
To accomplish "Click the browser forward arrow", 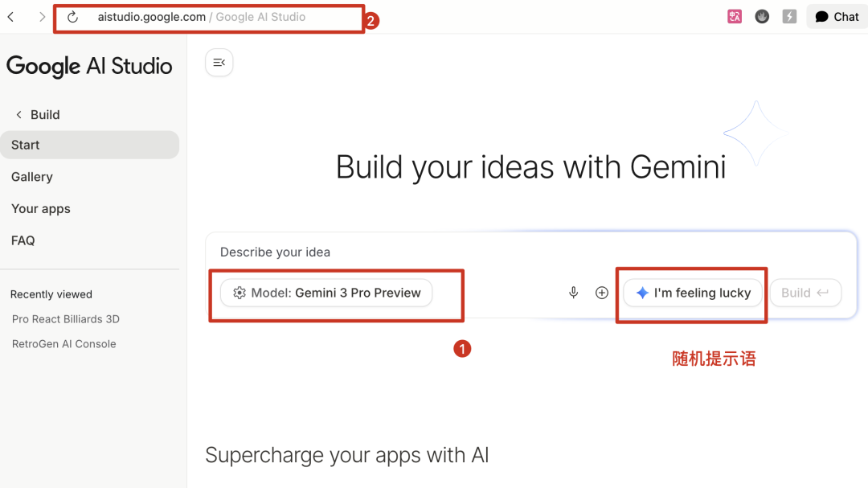I will tap(42, 17).
